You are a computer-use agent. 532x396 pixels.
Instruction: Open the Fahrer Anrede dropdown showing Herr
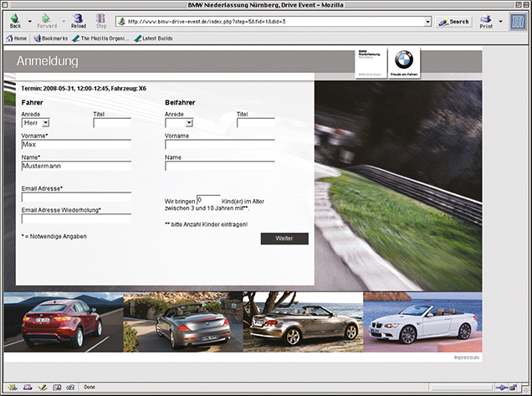pos(35,122)
